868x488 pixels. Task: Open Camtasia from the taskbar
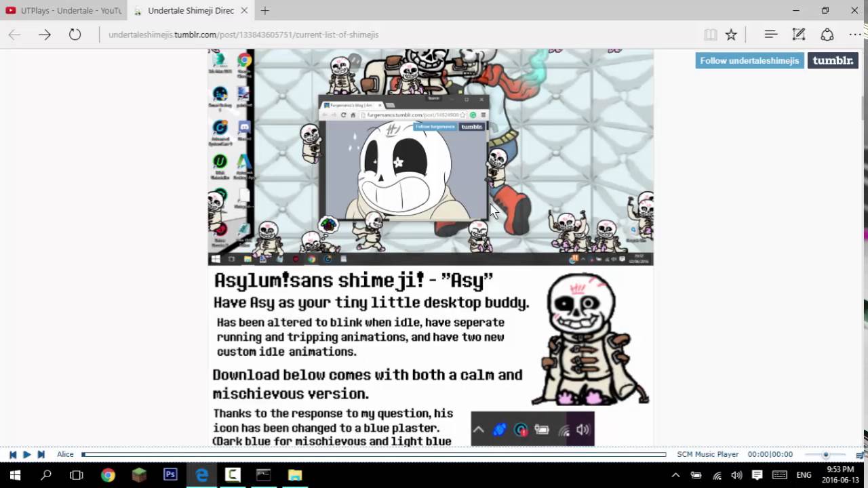pyautogui.click(x=233, y=475)
